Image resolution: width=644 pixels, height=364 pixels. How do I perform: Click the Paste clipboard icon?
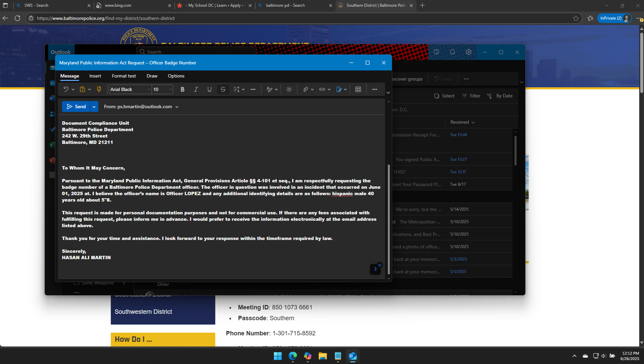[x=82, y=89]
